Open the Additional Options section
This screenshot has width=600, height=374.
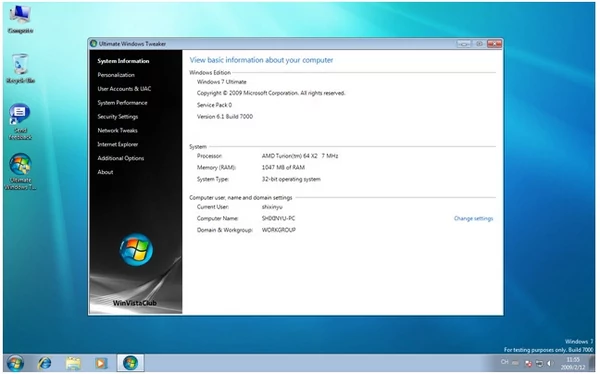tap(121, 158)
